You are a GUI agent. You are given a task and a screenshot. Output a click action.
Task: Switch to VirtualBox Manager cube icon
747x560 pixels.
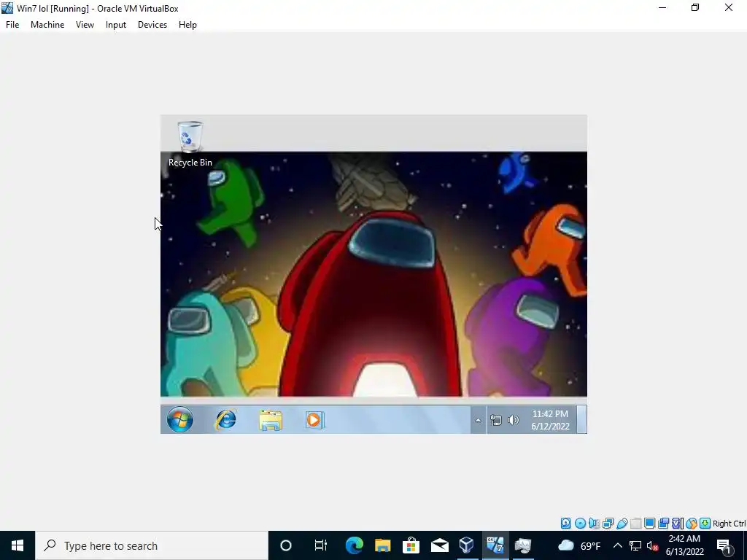[x=466, y=545]
